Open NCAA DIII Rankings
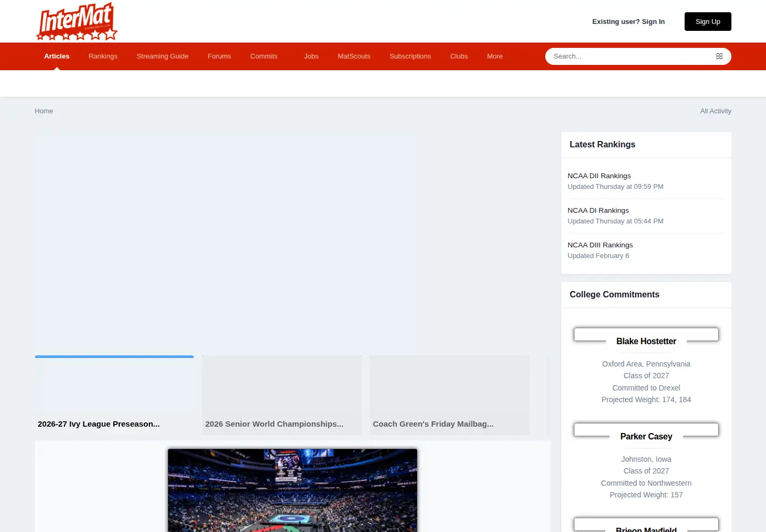This screenshot has height=532, width=766. click(x=600, y=245)
